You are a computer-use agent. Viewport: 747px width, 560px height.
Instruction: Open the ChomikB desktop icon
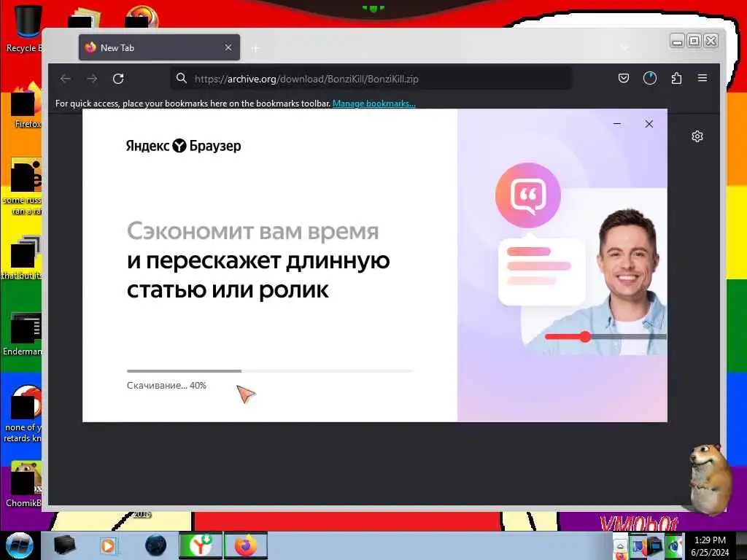24,484
